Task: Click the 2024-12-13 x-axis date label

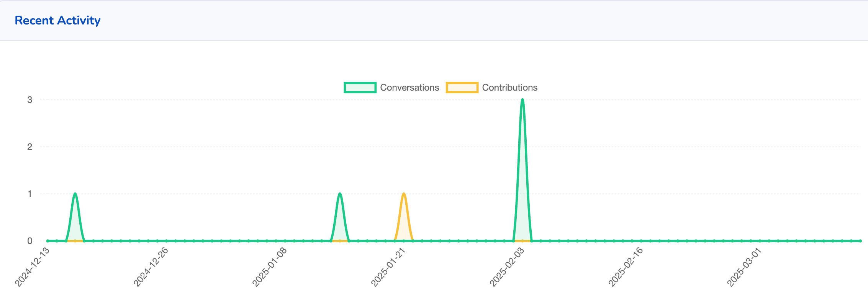Action: 33,266
